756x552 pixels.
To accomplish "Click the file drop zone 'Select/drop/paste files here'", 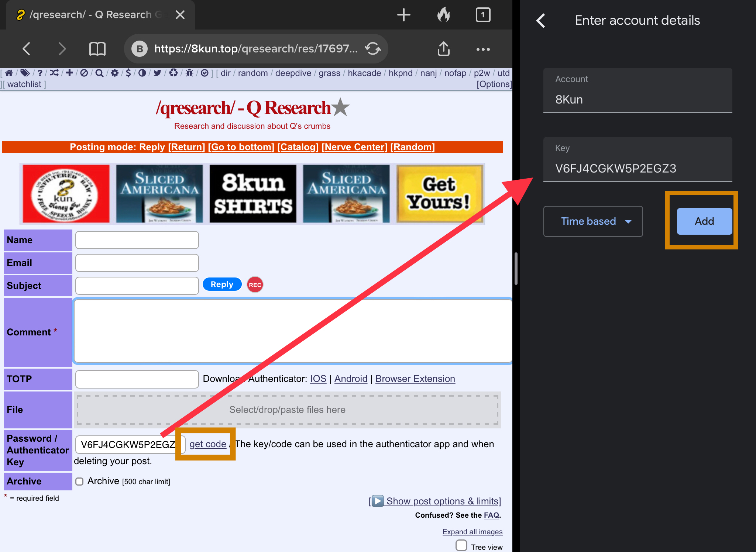I will pyautogui.click(x=287, y=410).
